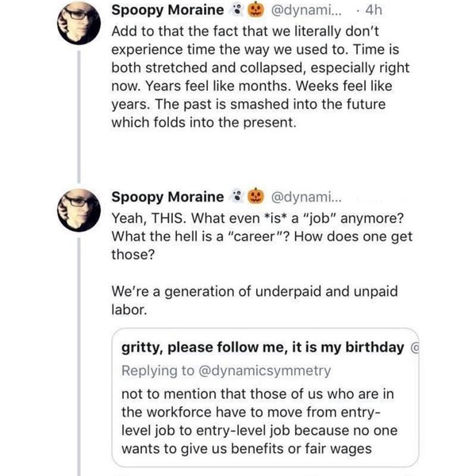This screenshot has width=476, height=476.
Task: Click ghost emoji in first tweet's name
Action: click(x=236, y=12)
